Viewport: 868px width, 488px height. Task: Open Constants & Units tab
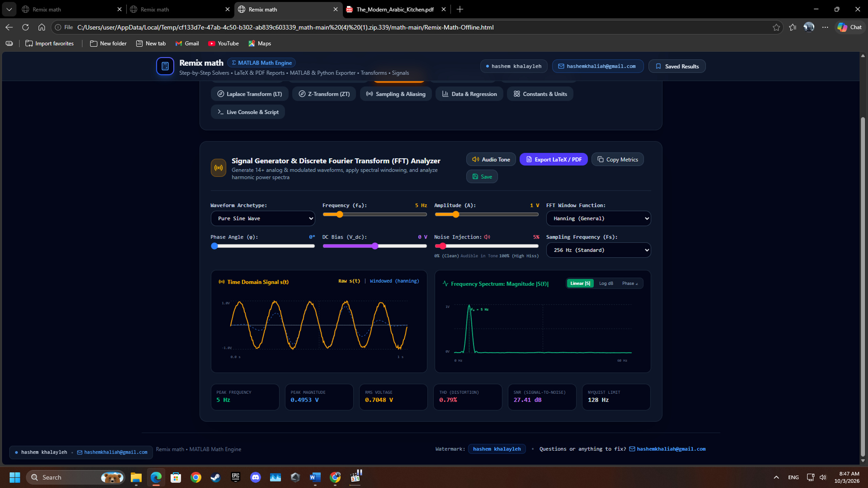point(540,94)
